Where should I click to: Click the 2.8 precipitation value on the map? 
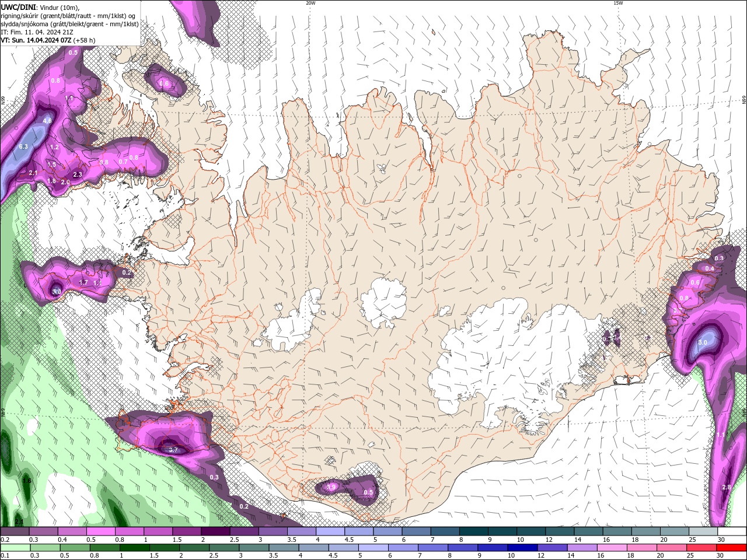[727, 487]
